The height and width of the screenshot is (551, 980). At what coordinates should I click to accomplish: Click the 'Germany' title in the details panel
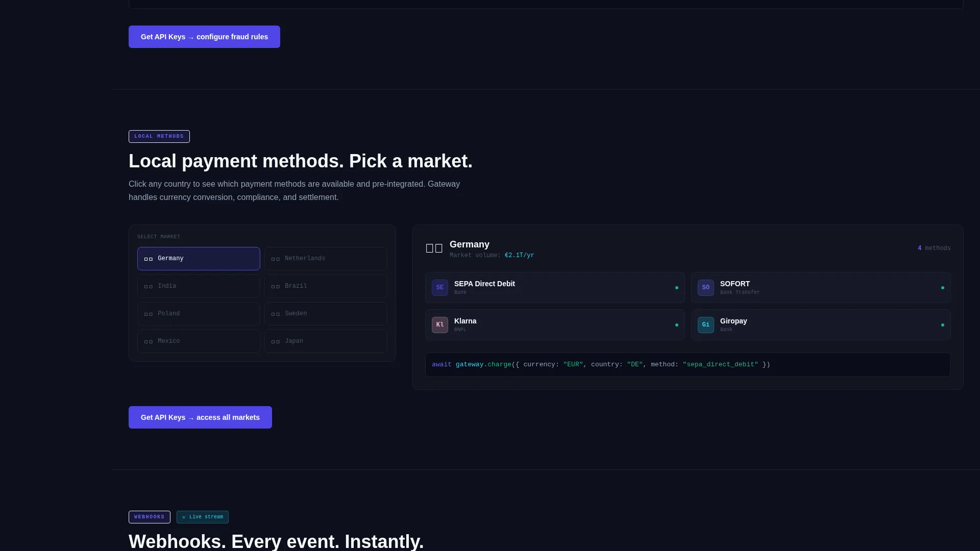tap(470, 245)
